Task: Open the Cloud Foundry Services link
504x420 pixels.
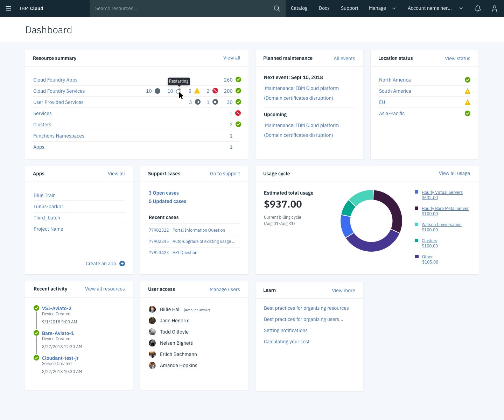Action: tap(59, 91)
